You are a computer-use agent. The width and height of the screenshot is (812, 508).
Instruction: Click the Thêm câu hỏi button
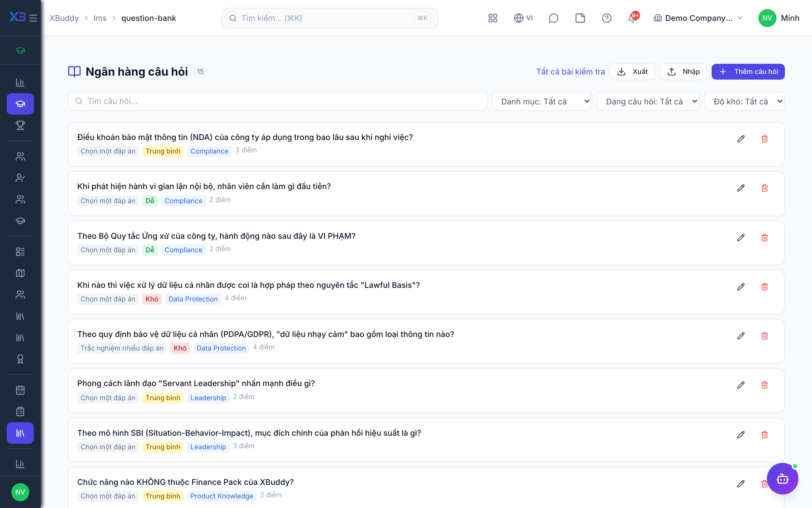tap(748, 72)
